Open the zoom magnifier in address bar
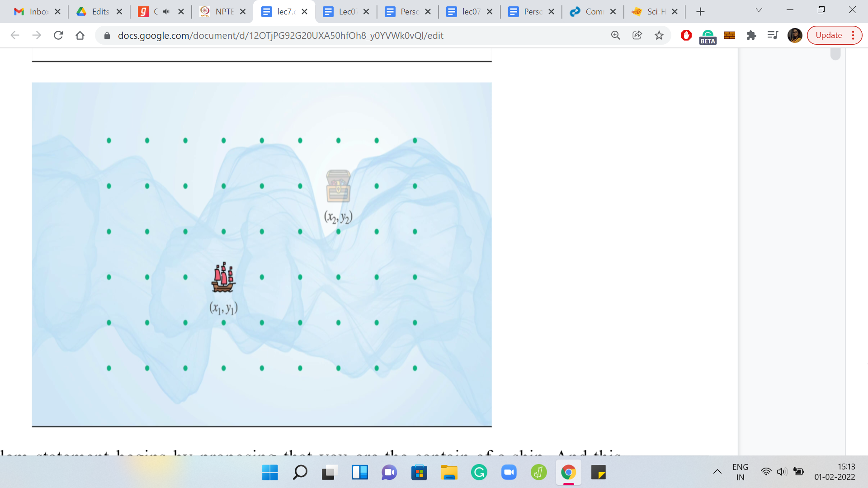Image resolution: width=868 pixels, height=488 pixels. (x=615, y=35)
